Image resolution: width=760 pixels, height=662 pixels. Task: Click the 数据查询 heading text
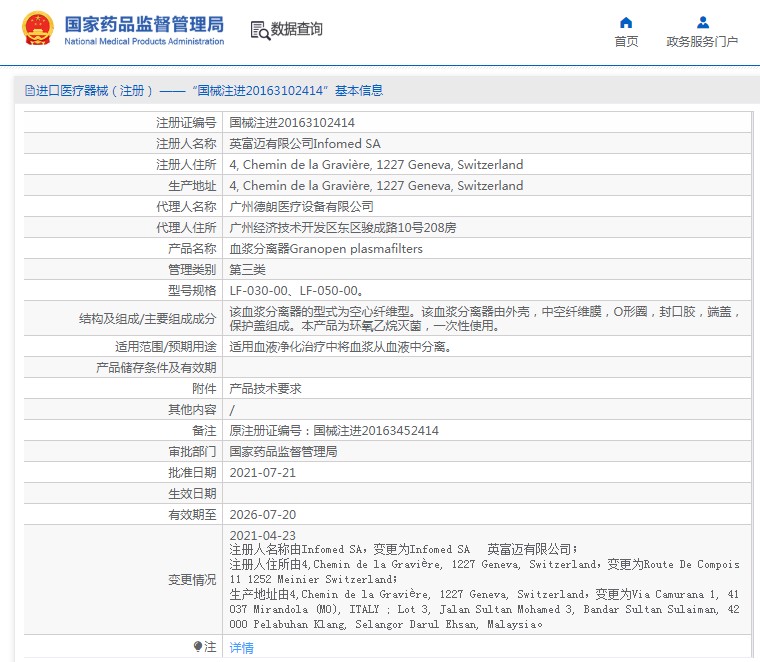point(297,30)
